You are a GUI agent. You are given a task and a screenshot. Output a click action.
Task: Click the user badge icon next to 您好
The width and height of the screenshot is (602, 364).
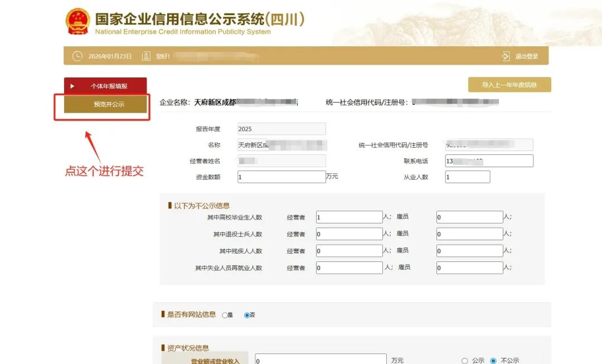[x=146, y=56]
